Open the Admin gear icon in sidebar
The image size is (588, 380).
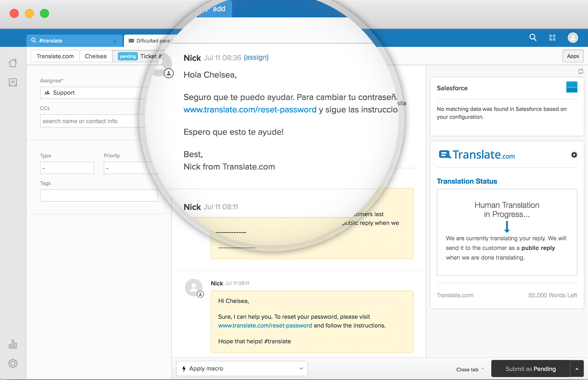[x=13, y=363]
